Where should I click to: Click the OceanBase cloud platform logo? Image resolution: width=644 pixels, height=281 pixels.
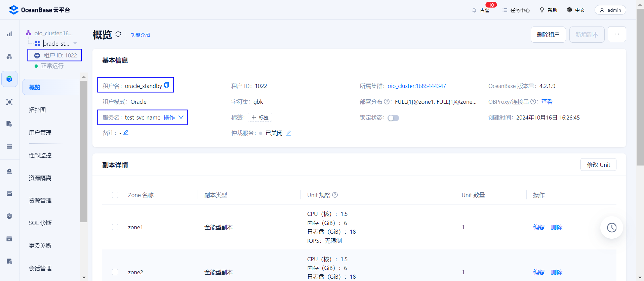tap(39, 10)
